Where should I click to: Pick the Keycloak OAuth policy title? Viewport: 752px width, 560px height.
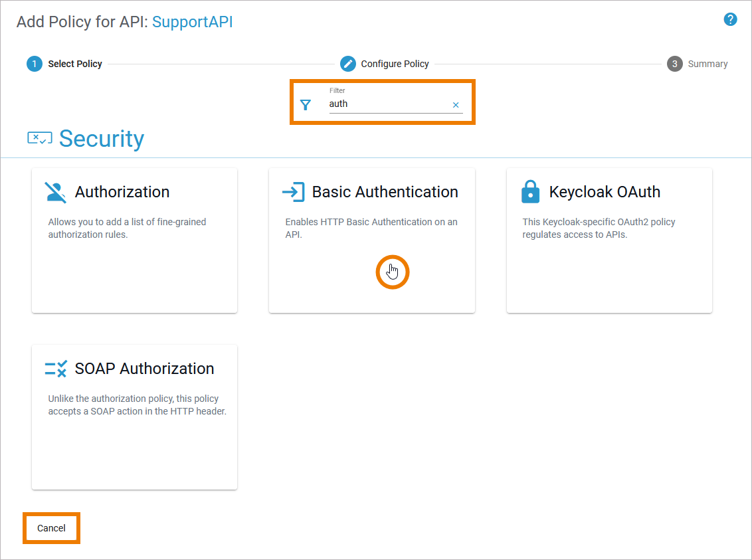click(605, 192)
